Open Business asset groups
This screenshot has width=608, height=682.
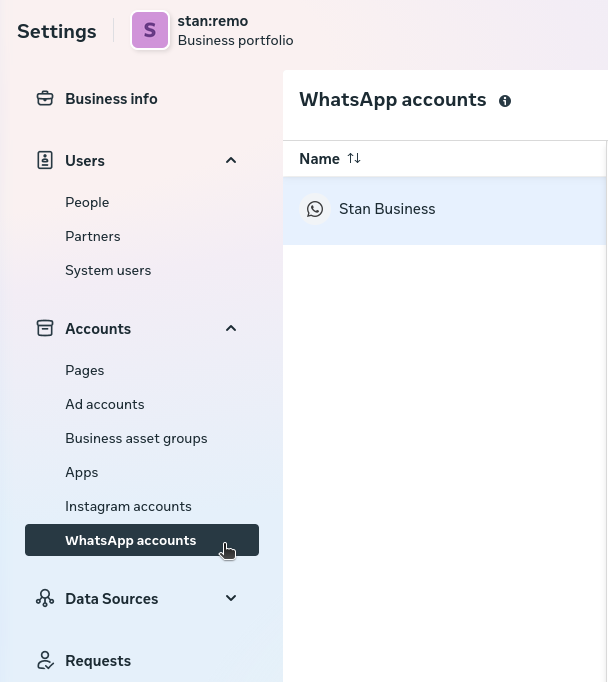[x=136, y=438]
